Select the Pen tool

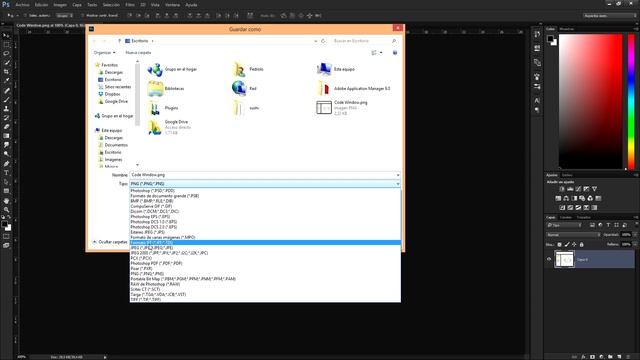coord(6,164)
